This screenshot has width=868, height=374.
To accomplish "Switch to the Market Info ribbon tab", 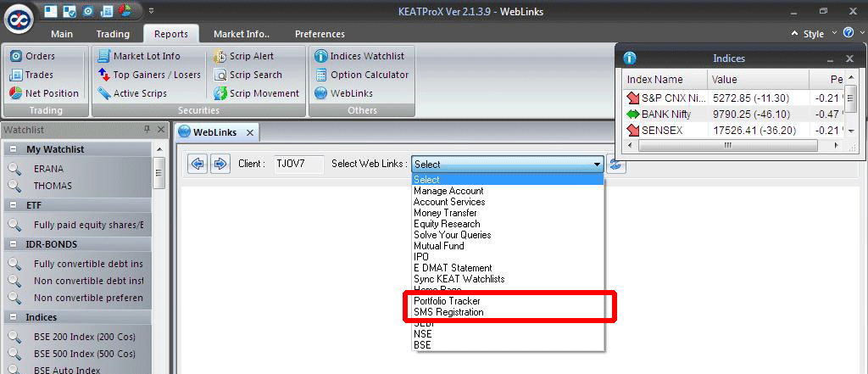I will click(x=242, y=34).
